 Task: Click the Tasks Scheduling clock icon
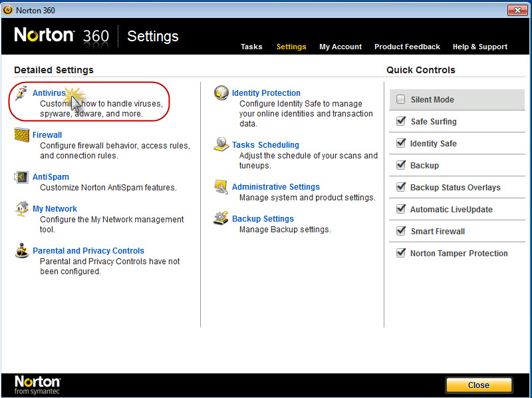point(221,144)
